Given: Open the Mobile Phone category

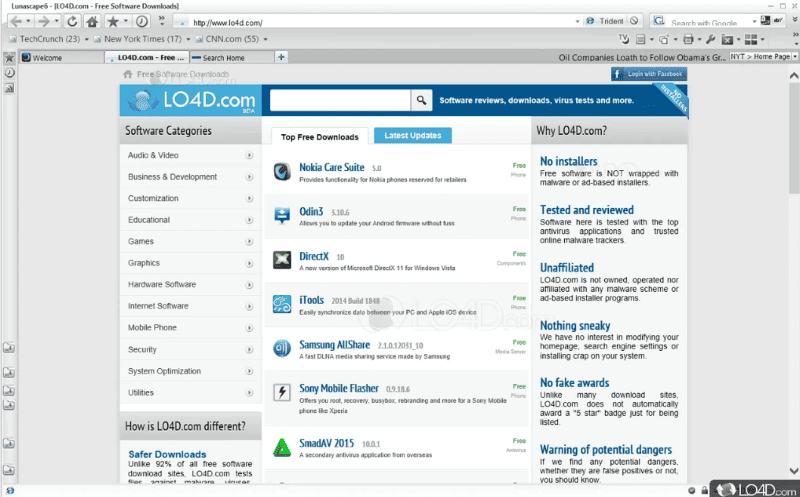Looking at the screenshot, I should click(x=190, y=328).
